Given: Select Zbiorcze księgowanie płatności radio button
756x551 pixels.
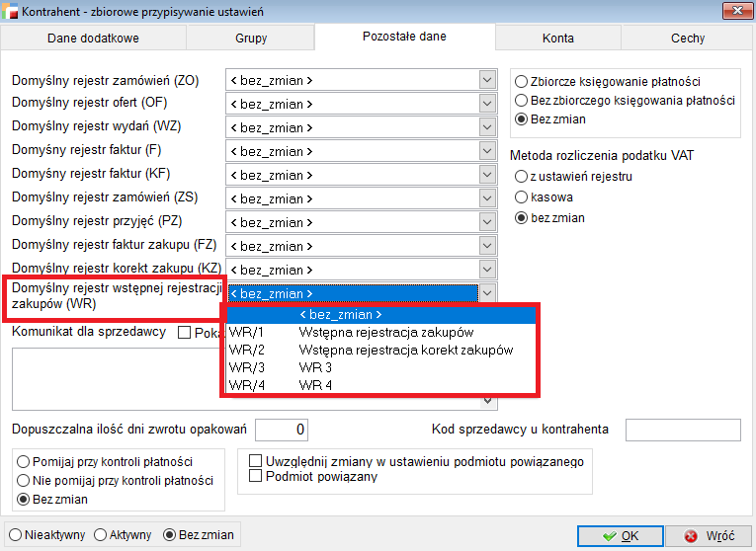Looking at the screenshot, I should click(x=523, y=81).
